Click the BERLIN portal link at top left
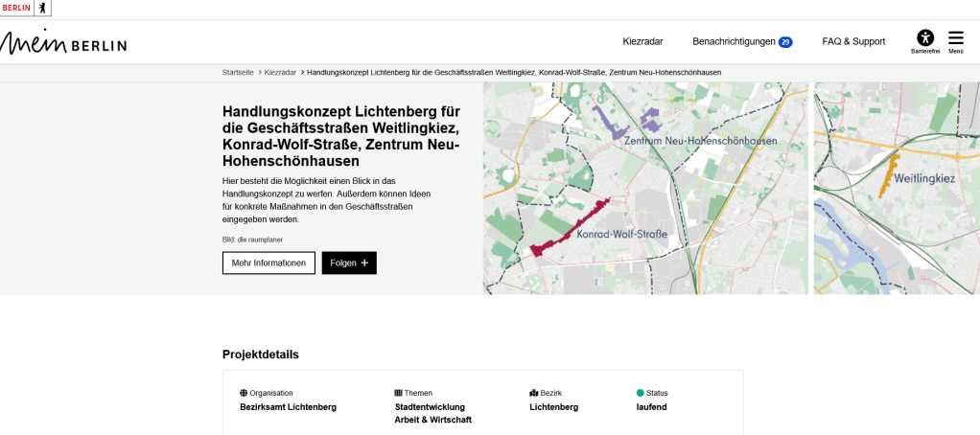 coord(16,8)
